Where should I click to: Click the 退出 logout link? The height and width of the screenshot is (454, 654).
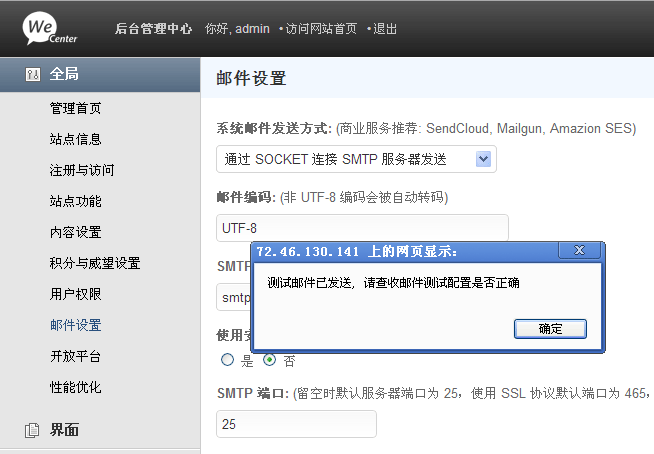pos(383,28)
